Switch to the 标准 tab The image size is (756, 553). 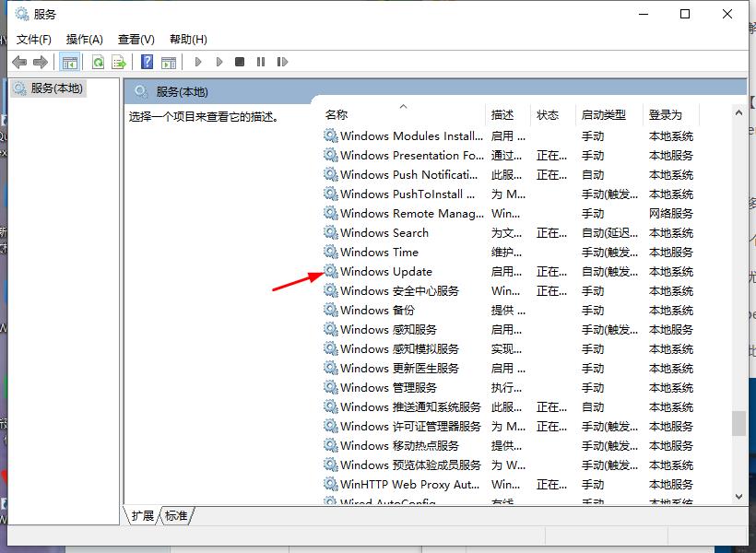tap(176, 516)
